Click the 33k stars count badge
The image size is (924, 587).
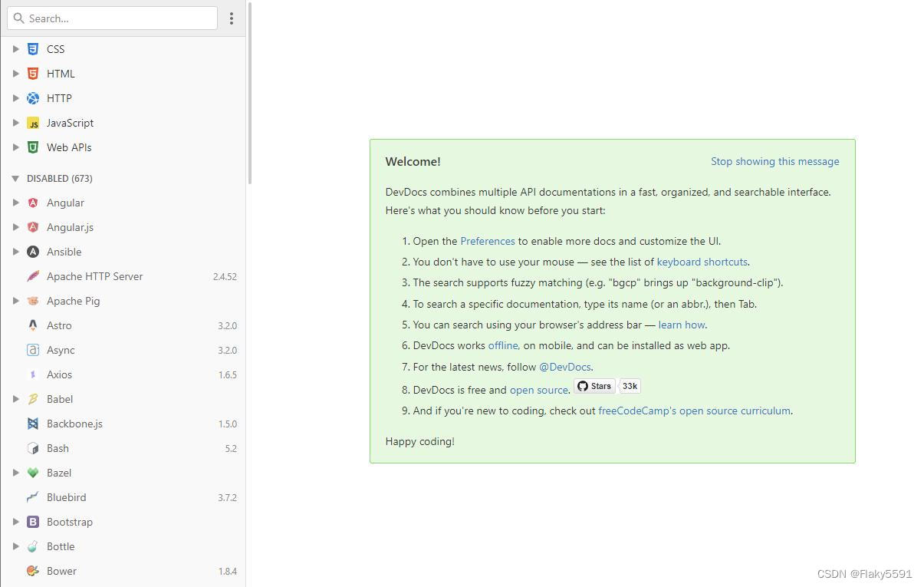(630, 386)
